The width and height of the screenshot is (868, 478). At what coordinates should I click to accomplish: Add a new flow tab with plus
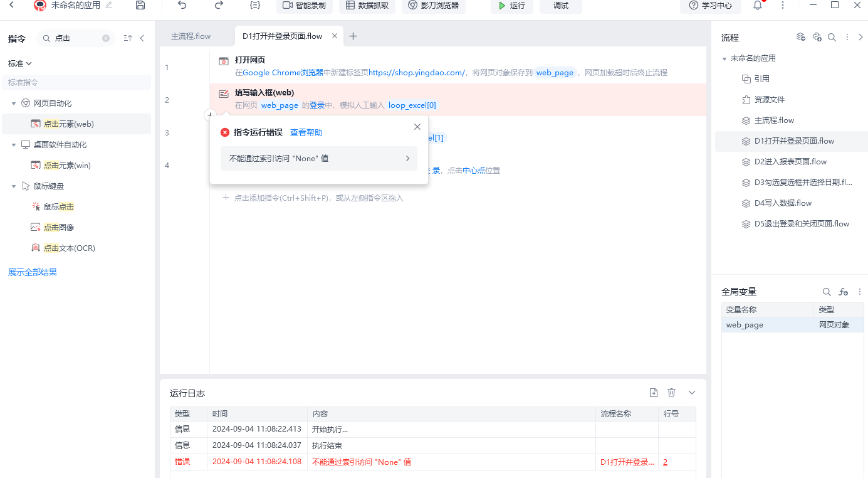[x=353, y=36]
